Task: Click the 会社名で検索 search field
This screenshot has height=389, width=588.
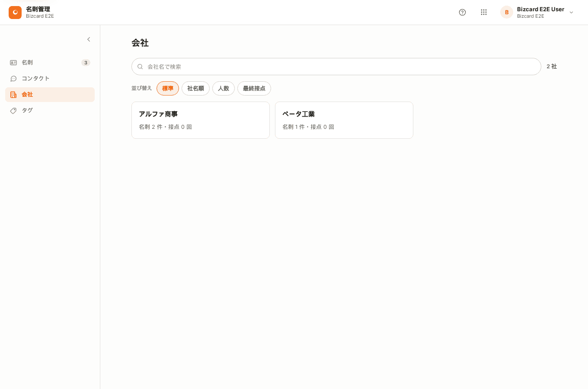Action: tap(336, 67)
